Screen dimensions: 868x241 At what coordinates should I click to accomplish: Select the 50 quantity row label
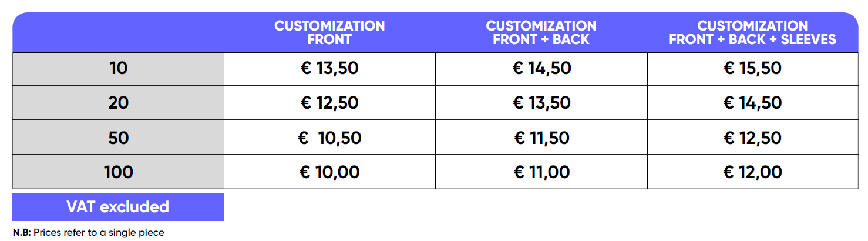tap(118, 138)
